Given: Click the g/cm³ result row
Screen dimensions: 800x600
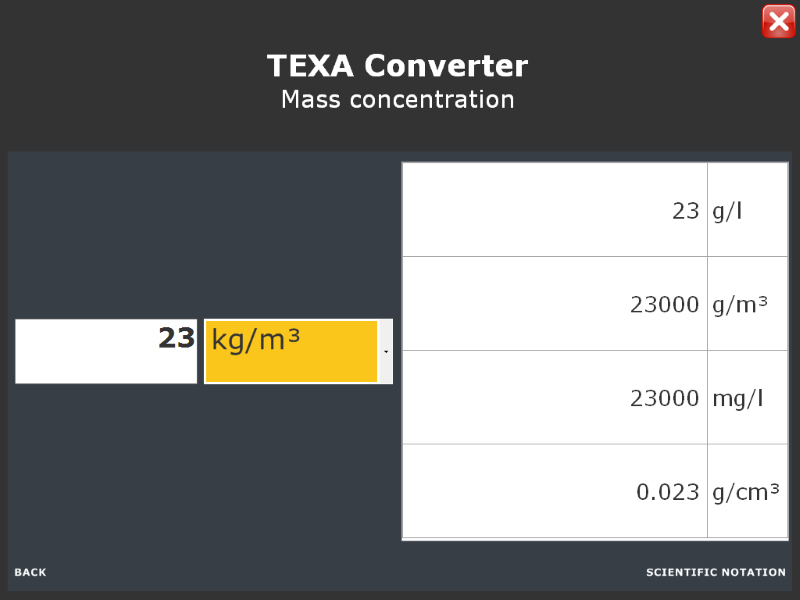Looking at the screenshot, I should click(x=595, y=491).
